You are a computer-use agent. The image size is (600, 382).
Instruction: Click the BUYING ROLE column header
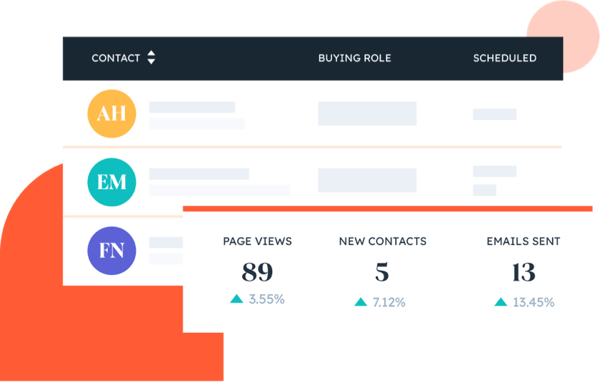point(354,58)
